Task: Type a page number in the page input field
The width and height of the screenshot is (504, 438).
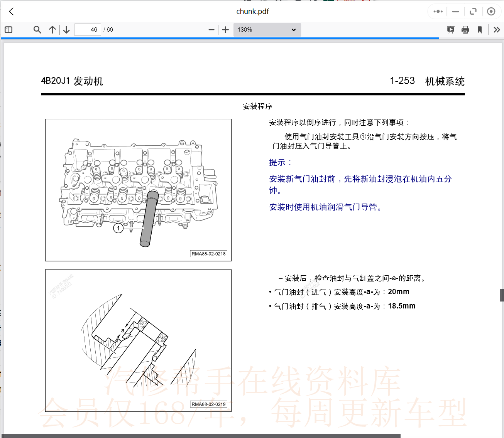Action: click(87, 29)
